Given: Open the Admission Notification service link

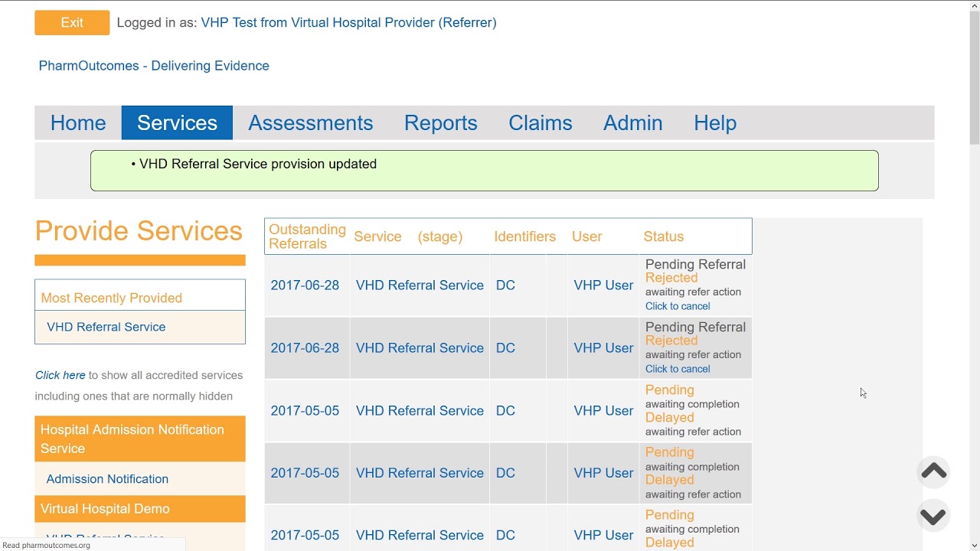Looking at the screenshot, I should [107, 479].
